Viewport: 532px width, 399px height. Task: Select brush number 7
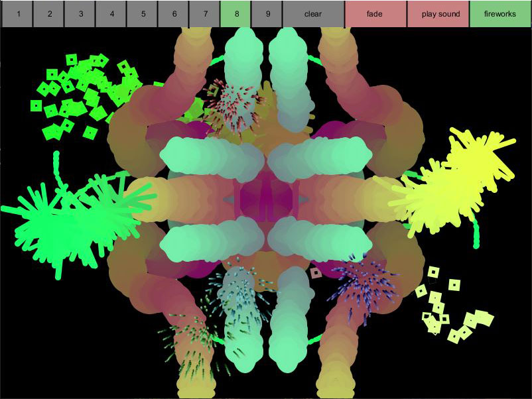coord(204,14)
